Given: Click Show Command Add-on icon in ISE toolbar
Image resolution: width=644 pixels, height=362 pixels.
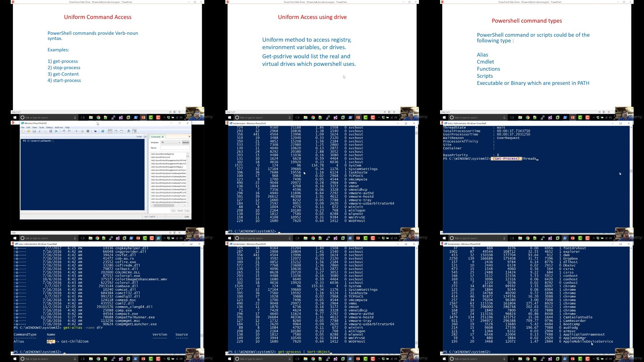Looking at the screenshot, I should tap(135, 131).
